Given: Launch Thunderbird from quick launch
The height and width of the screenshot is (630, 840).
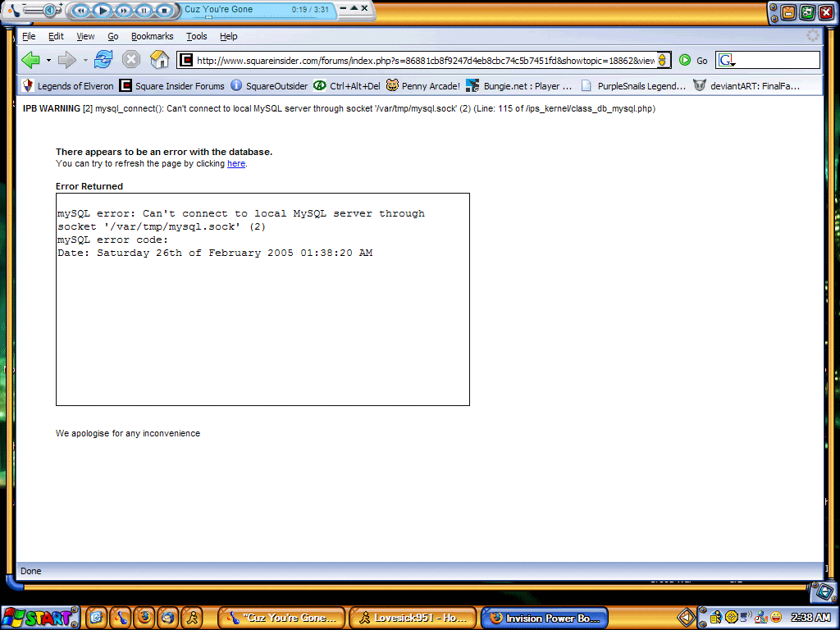Looking at the screenshot, I should pyautogui.click(x=167, y=618).
